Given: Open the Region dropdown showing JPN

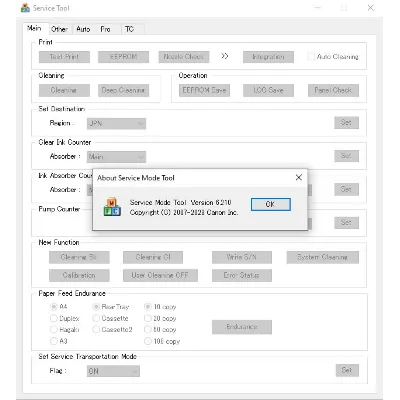Looking at the screenshot, I should (x=116, y=123).
